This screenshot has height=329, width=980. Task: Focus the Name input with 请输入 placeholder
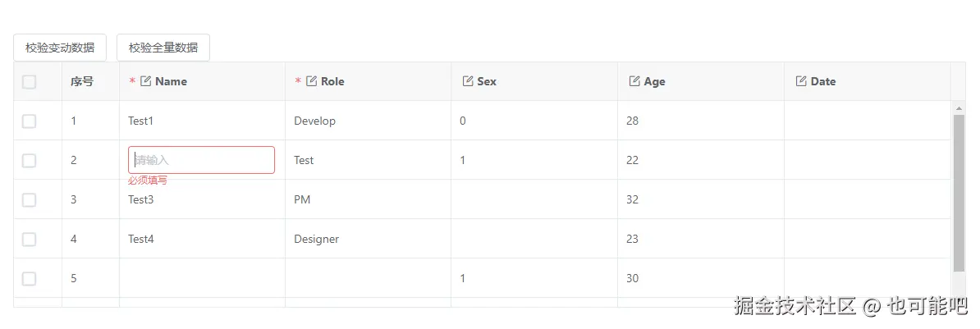pos(201,160)
